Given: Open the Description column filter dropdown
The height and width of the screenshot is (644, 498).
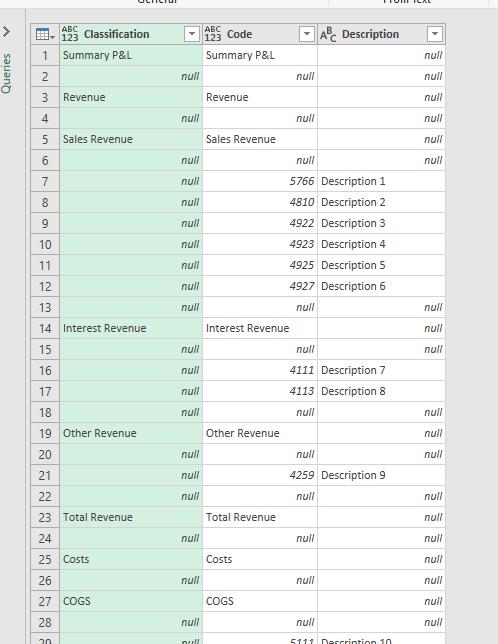Looking at the screenshot, I should tap(435, 34).
